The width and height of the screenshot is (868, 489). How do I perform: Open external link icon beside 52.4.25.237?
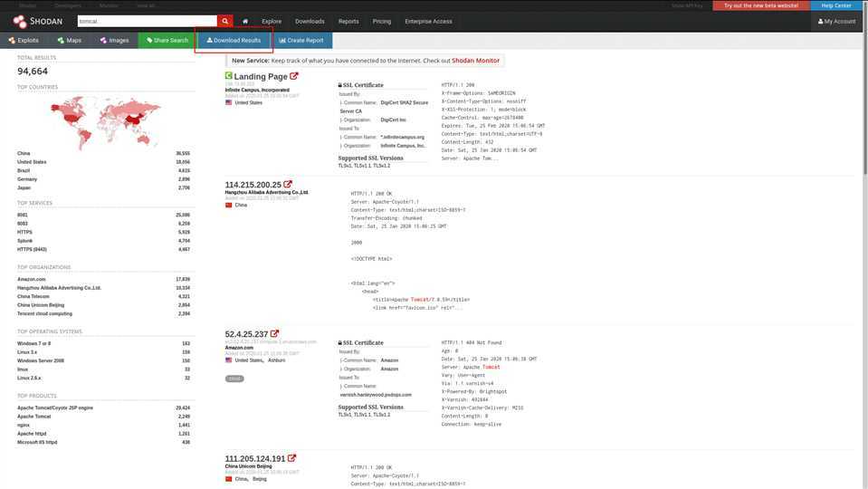(274, 333)
